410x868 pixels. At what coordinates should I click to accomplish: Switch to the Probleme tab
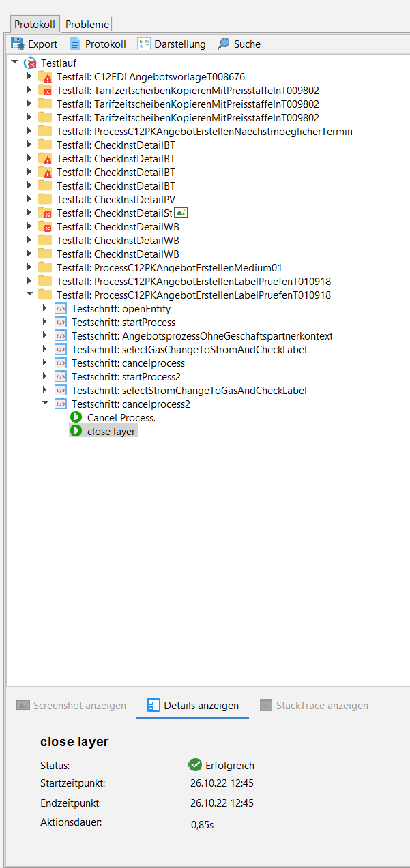(87, 24)
